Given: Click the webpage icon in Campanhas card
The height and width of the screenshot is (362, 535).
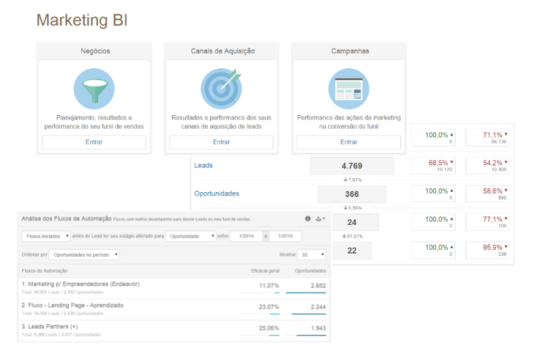Looking at the screenshot, I should click(x=349, y=89).
